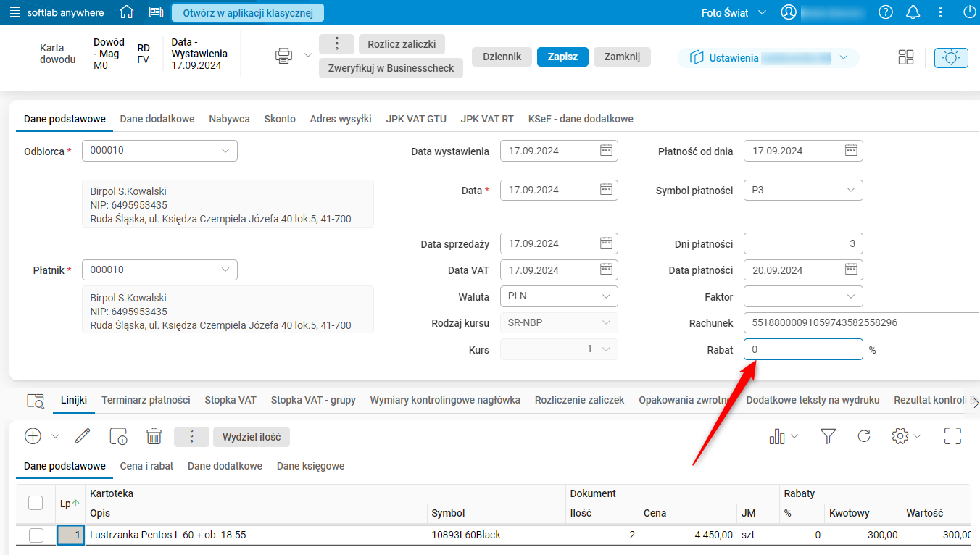This screenshot has height=555, width=980.
Task: Open calendar for Data płatności
Action: click(852, 270)
